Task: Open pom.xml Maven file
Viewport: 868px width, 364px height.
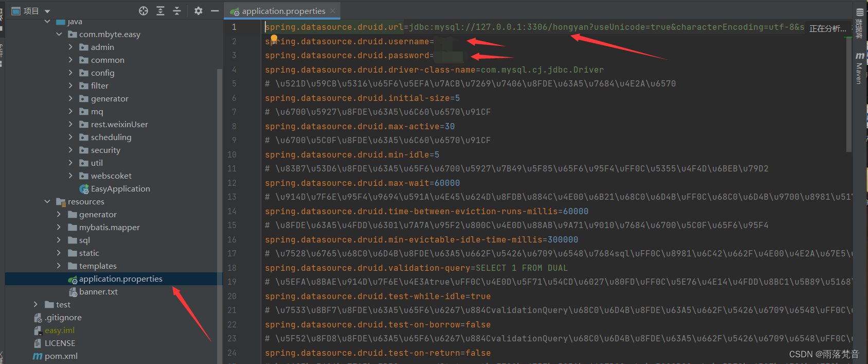Action: (61, 356)
